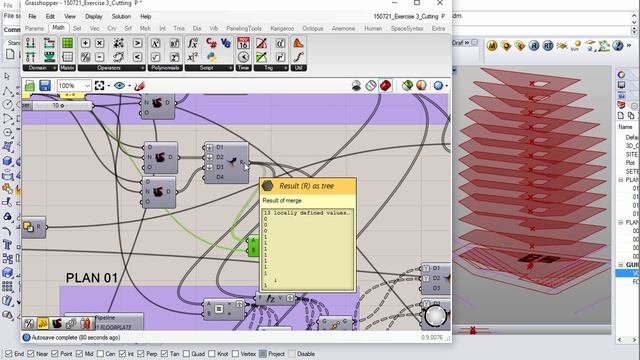Screen dimensions: 640x360
Task: Enable the Quad osnap checkbox
Action: click(187, 353)
